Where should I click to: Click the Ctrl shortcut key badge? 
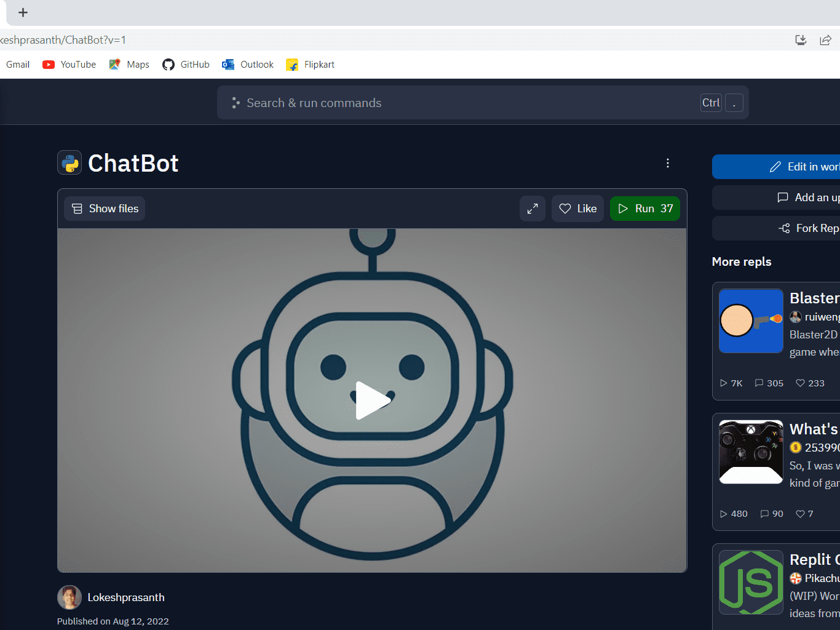coord(711,103)
